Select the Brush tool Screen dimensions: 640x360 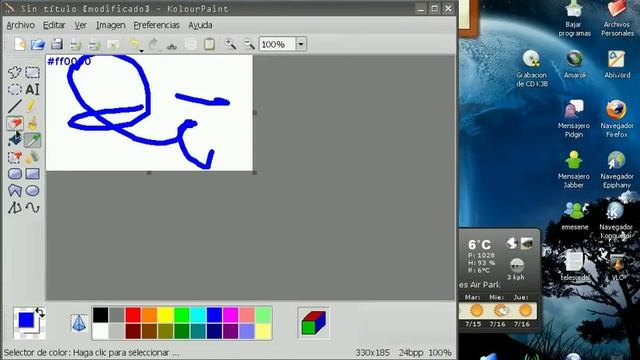tap(33, 123)
